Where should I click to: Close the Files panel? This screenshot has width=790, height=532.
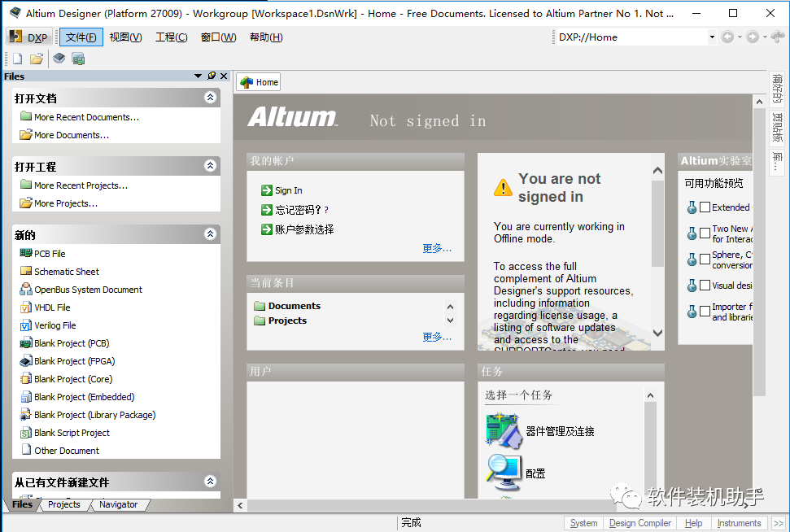tap(224, 76)
